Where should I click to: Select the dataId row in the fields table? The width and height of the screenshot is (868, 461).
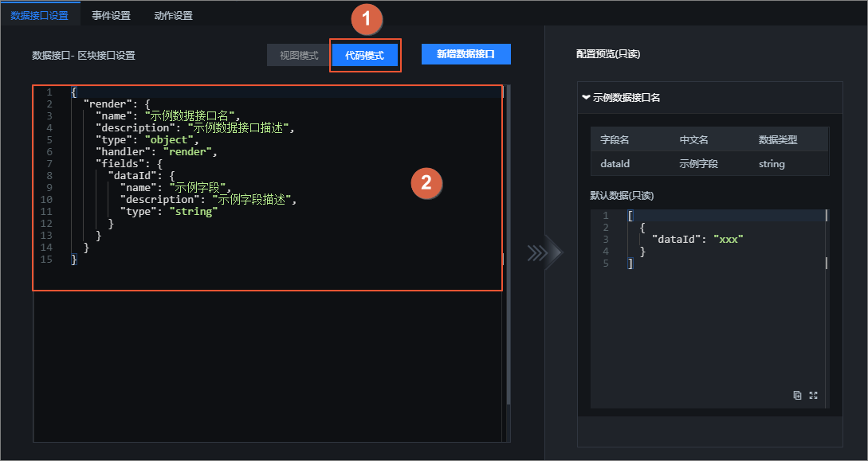tap(709, 163)
